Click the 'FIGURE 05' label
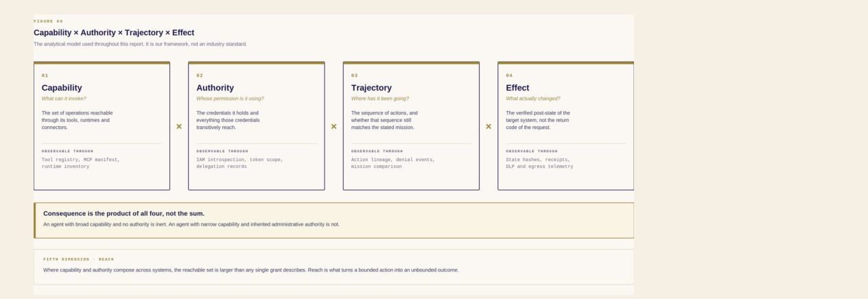Image resolution: width=868 pixels, height=299 pixels. pos(48,21)
